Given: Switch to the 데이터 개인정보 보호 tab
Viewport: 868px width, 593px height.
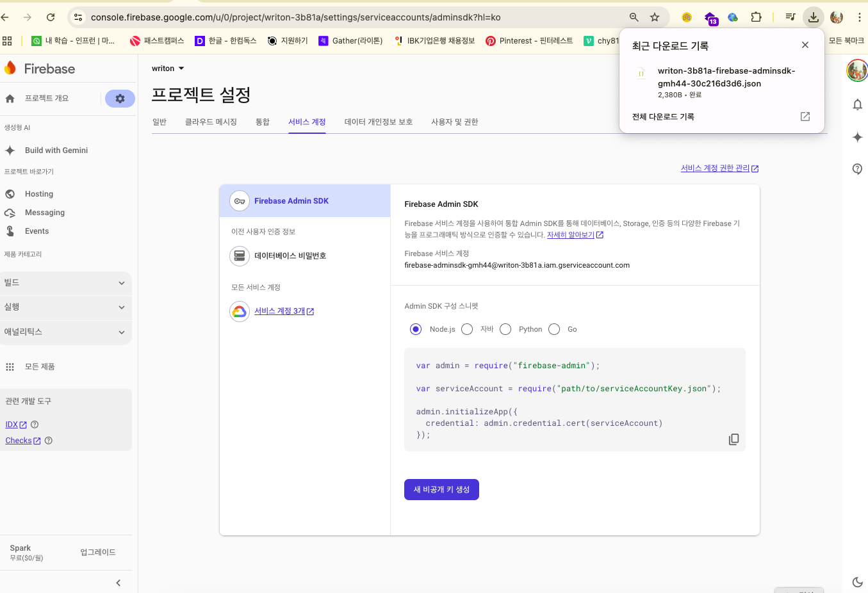Looking at the screenshot, I should (379, 122).
